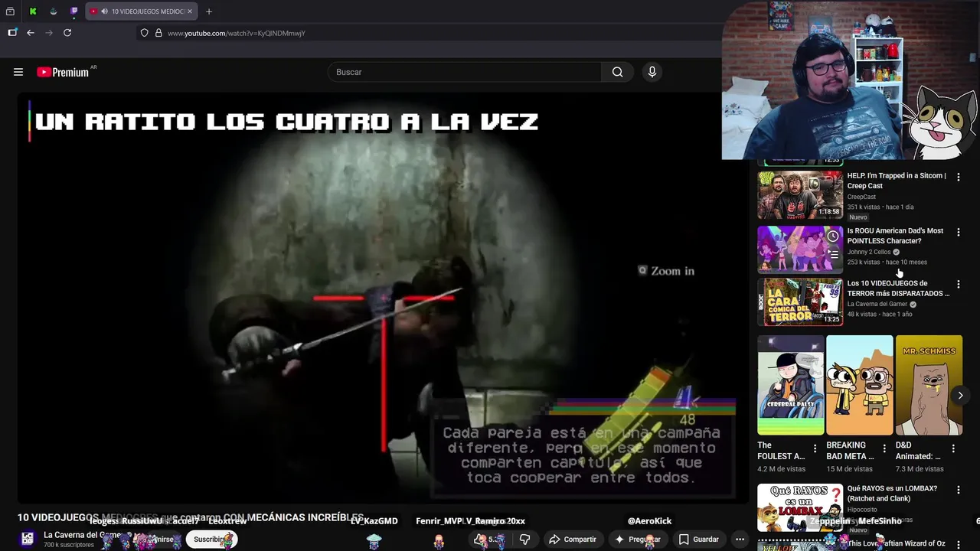Open options for LOMBAX video
Screen dimensions: 980x551
(958, 489)
